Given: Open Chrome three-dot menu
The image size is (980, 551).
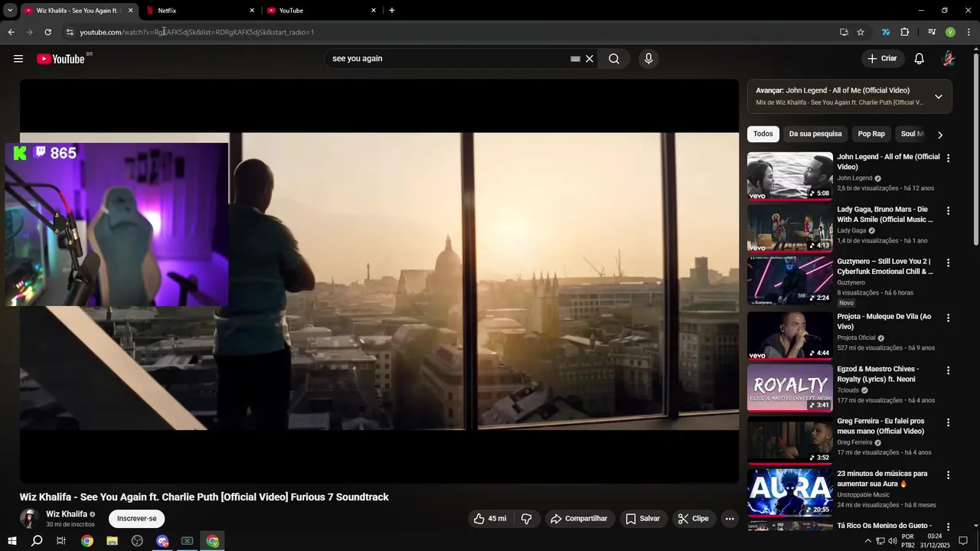Looking at the screenshot, I should click(x=969, y=32).
